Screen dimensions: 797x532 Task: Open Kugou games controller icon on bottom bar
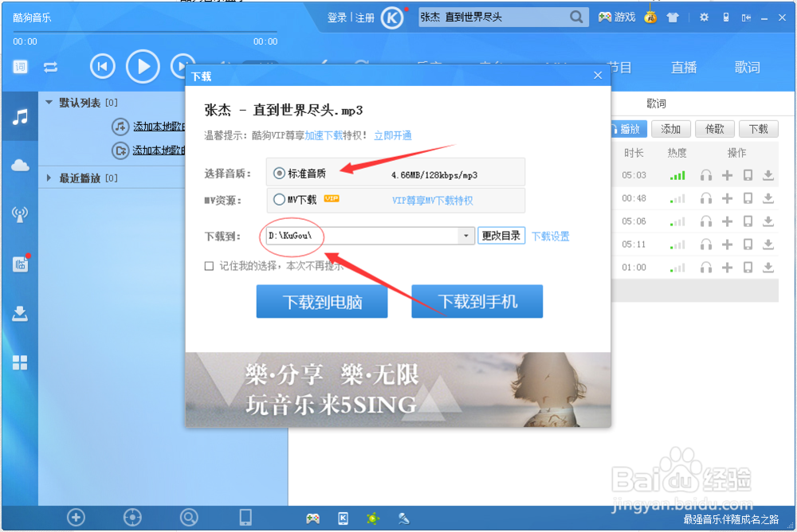[313, 518]
